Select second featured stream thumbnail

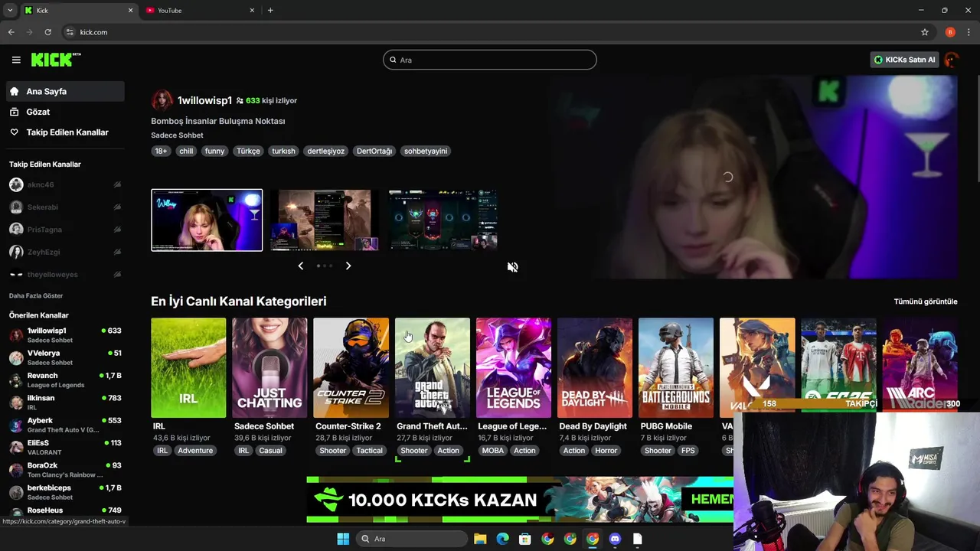[x=325, y=220]
